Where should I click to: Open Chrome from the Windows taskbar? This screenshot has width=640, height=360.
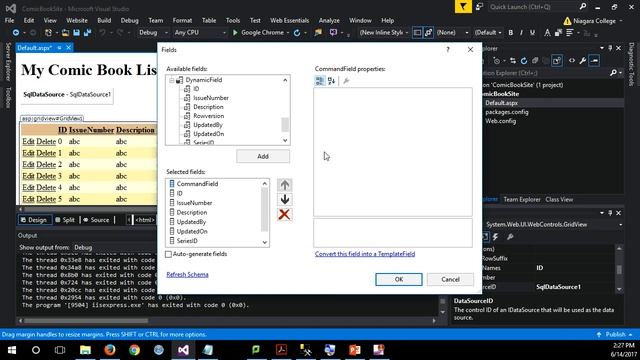134,350
